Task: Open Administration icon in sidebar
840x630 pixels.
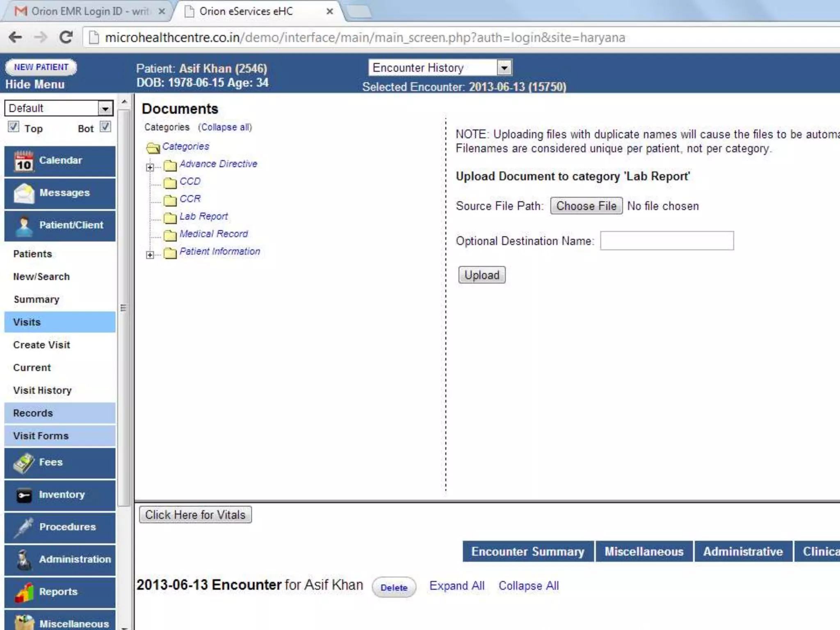Action: coord(24,560)
